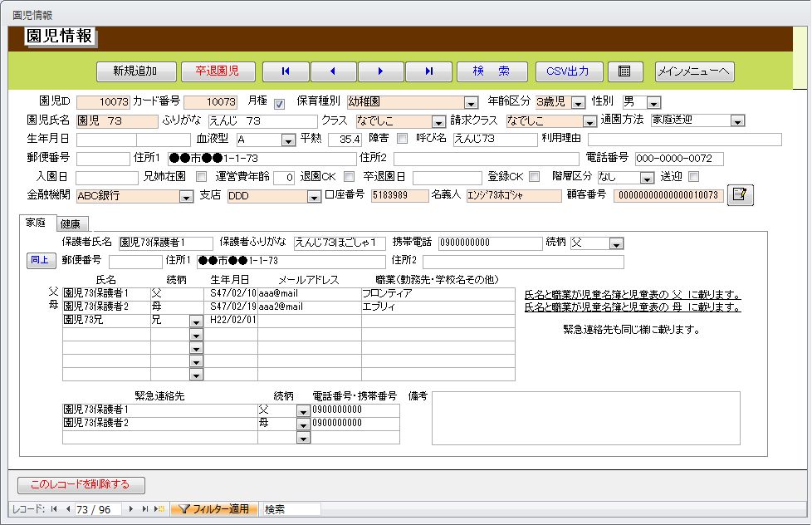Open the calculator grid icon beside CSV出力
This screenshot has height=525, width=812.
[x=626, y=71]
